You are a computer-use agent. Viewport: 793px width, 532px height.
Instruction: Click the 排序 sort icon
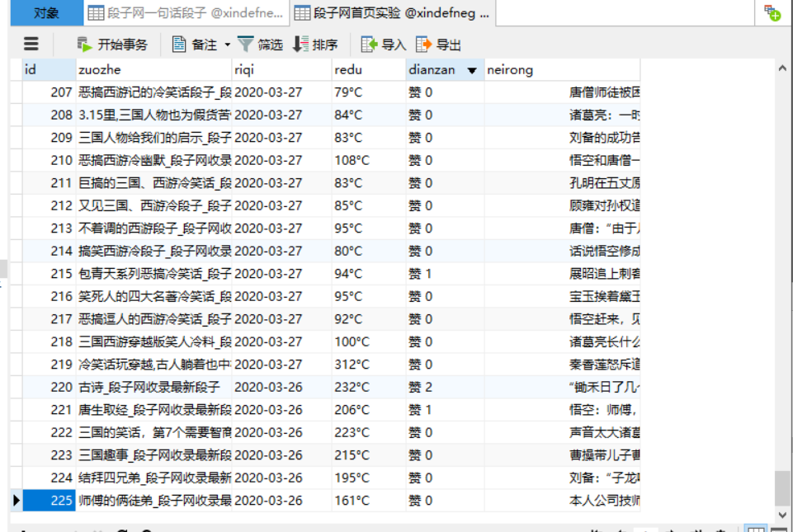(x=301, y=45)
